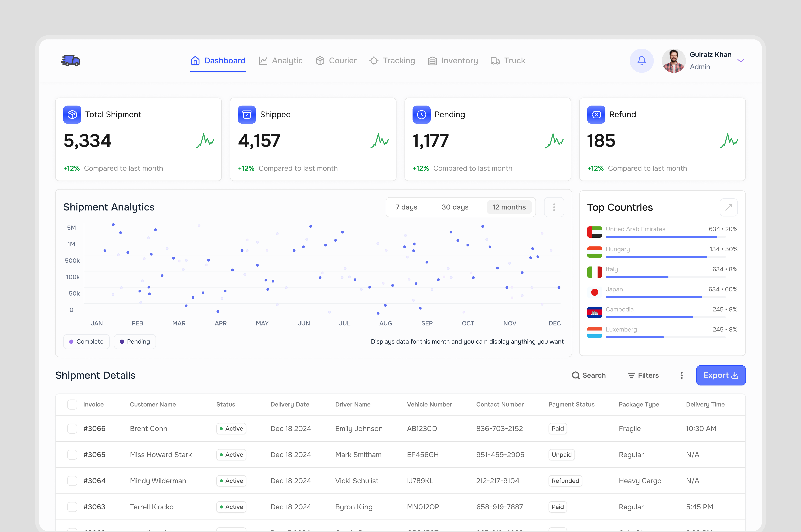Screen dimensions: 801x532
Task: Select the 12 months range
Action: pos(509,207)
